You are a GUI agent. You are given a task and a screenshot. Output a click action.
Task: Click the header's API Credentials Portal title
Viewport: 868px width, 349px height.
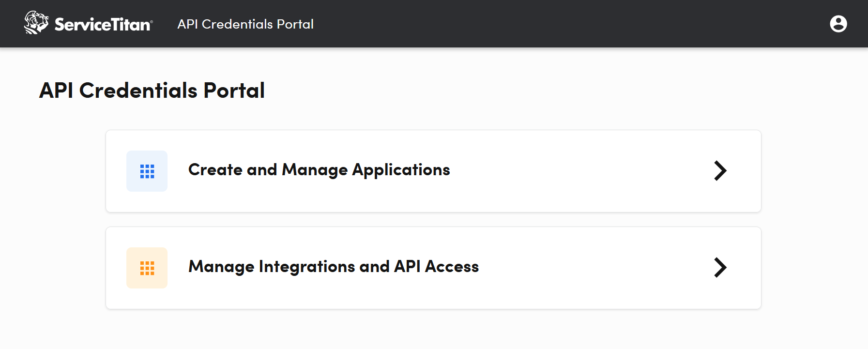[x=245, y=24]
